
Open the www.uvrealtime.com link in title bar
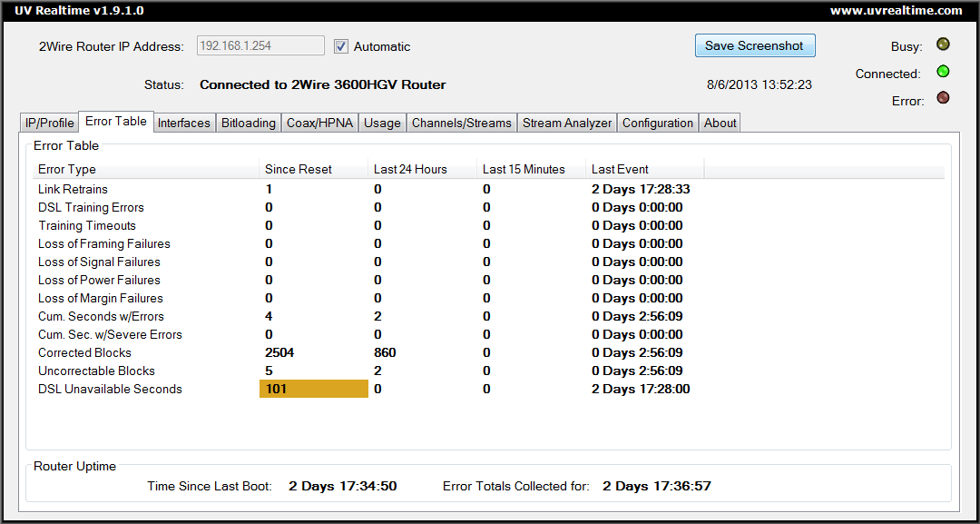[x=896, y=11]
